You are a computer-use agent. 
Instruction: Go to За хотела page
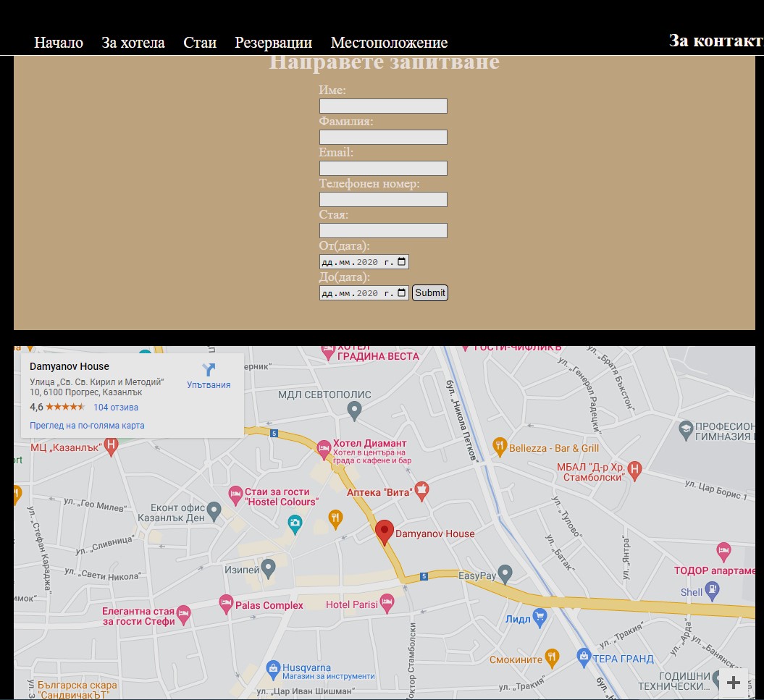133,43
